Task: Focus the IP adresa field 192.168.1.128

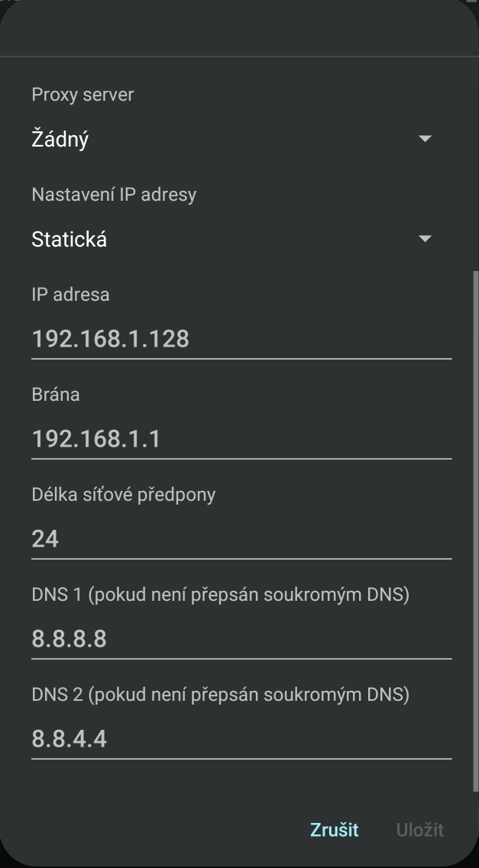Action: click(241, 339)
